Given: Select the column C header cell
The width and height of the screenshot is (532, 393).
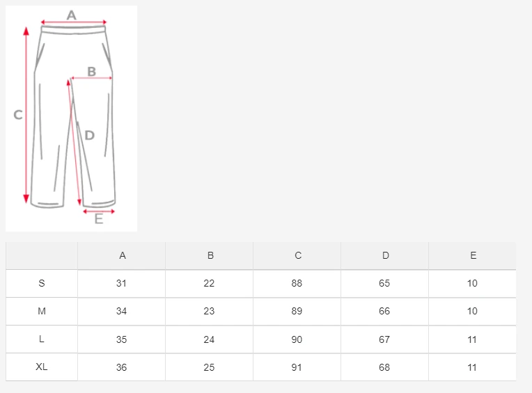Looking at the screenshot, I should [x=297, y=256].
